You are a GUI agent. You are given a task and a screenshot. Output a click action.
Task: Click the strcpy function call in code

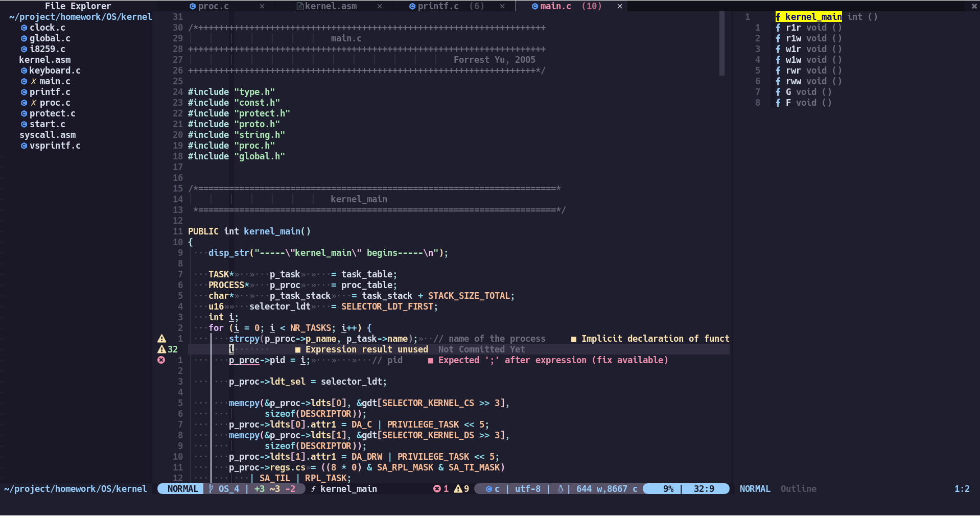[x=244, y=339]
